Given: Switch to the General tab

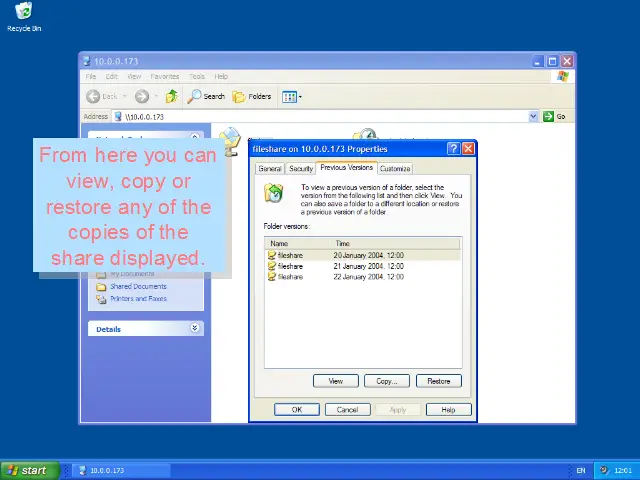Looking at the screenshot, I should [x=270, y=169].
